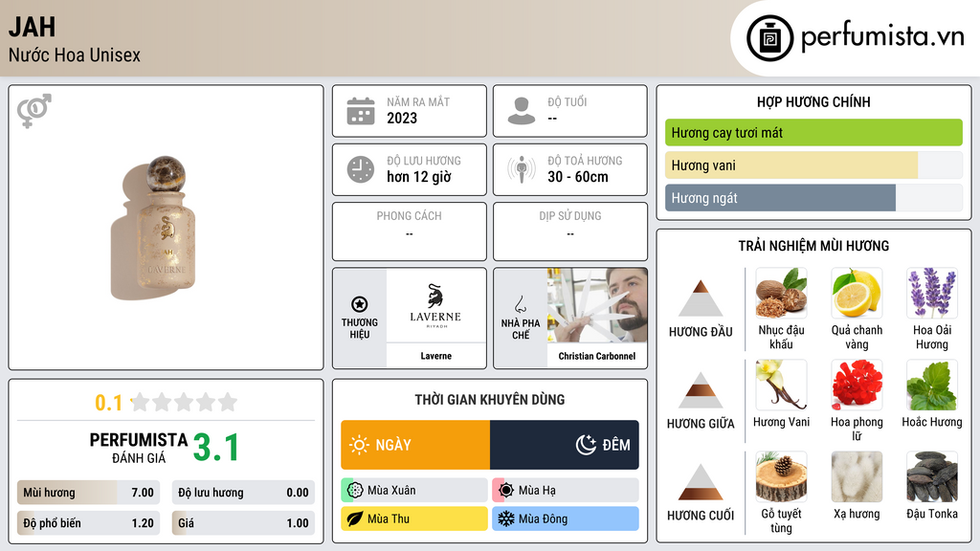Screen dimensions: 980x551
Task: Click the perfumista.vn site name
Action: click(882, 36)
